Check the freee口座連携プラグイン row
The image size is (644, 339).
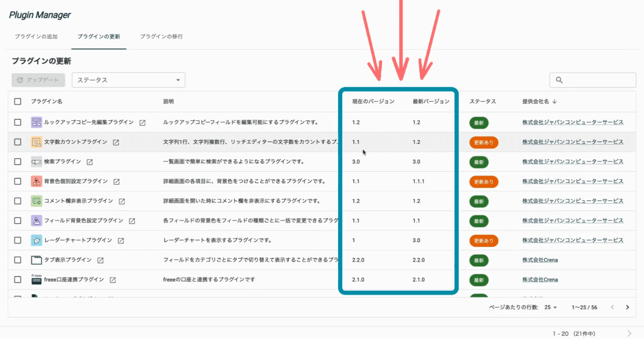18,279
